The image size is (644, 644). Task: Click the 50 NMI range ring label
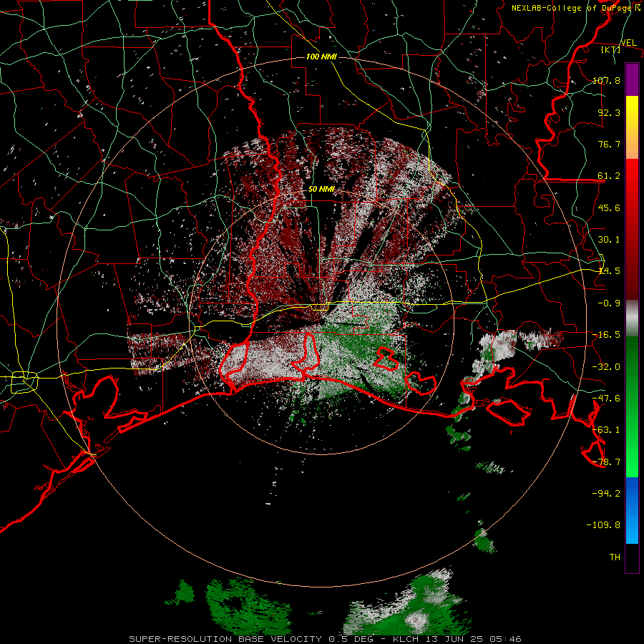pos(321,189)
